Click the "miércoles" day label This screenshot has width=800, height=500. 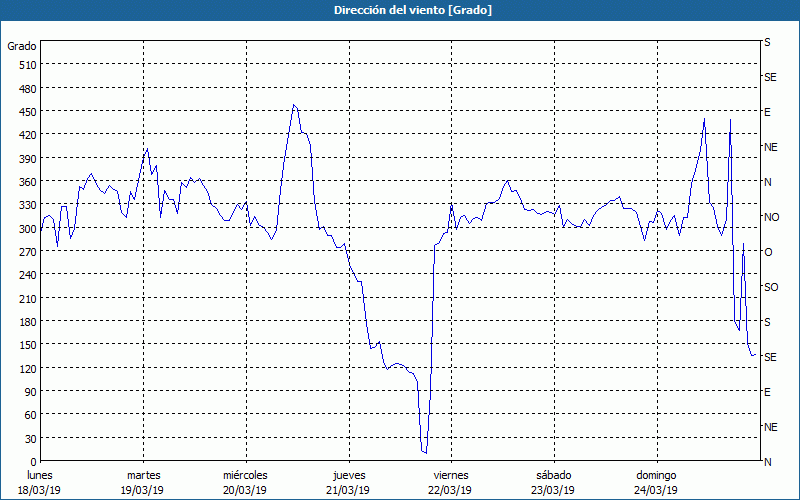[x=245, y=475]
